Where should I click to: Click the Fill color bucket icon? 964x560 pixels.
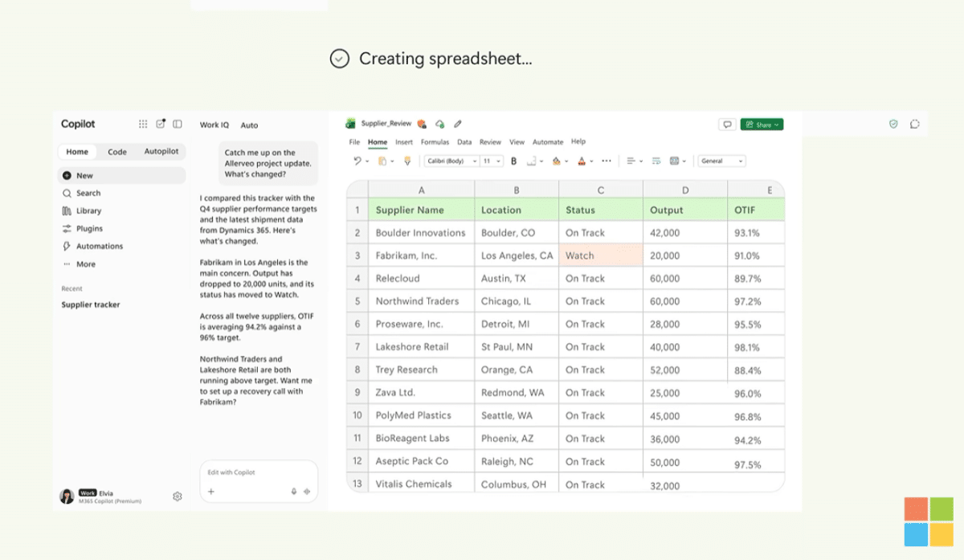click(x=556, y=161)
